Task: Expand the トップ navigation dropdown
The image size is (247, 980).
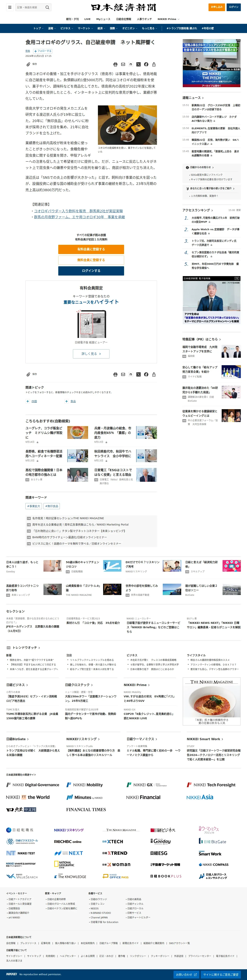Action: [x=38, y=28]
